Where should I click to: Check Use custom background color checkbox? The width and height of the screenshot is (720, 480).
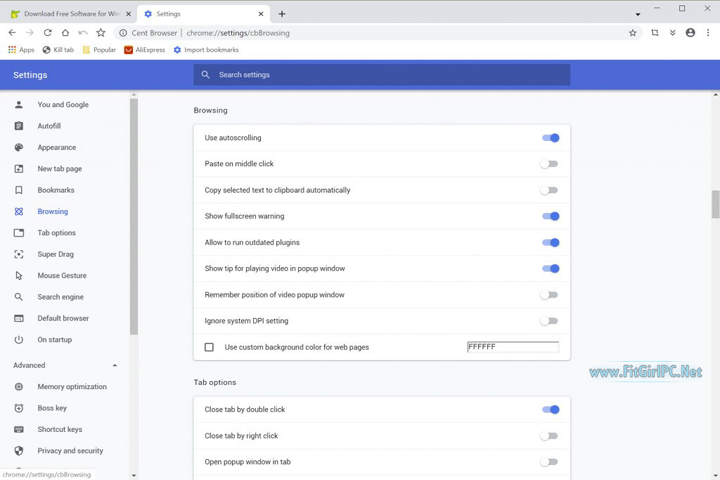pos(209,348)
